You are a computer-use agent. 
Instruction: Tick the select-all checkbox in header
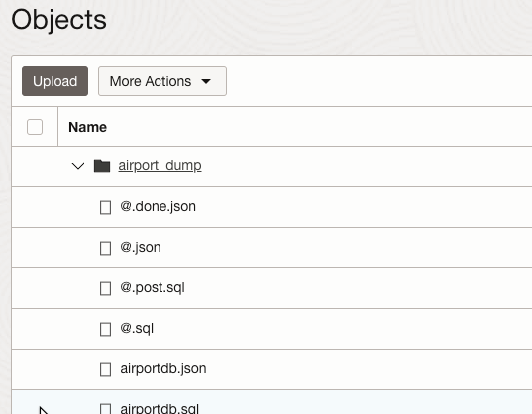click(x=35, y=127)
